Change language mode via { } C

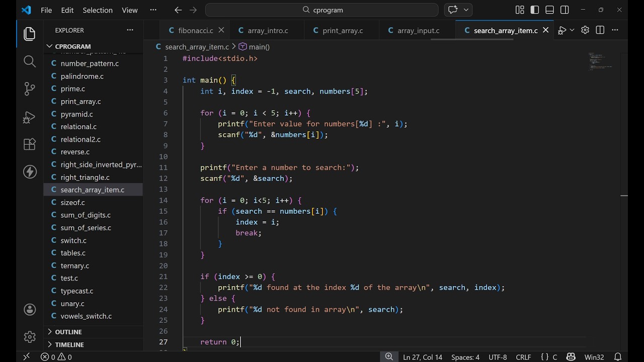coord(549,357)
